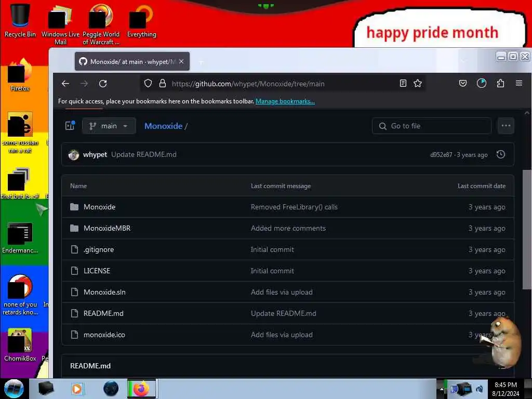The height and width of the screenshot is (399, 532).
Task: Open the MonoxideMBR folder
Action: point(107,228)
